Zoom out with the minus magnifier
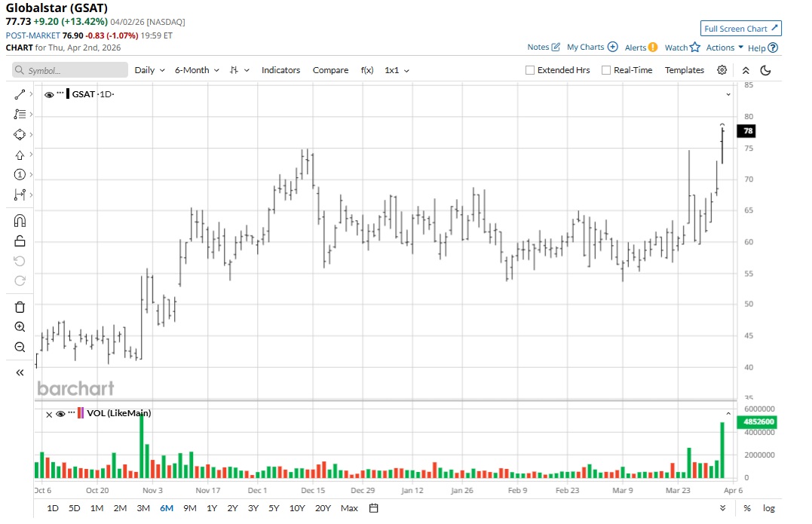The image size is (812, 524). [20, 347]
